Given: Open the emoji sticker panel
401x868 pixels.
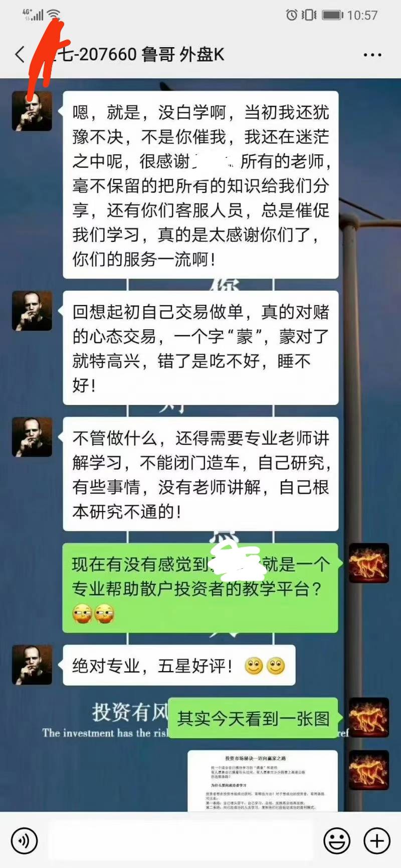Looking at the screenshot, I should tap(337, 840).
